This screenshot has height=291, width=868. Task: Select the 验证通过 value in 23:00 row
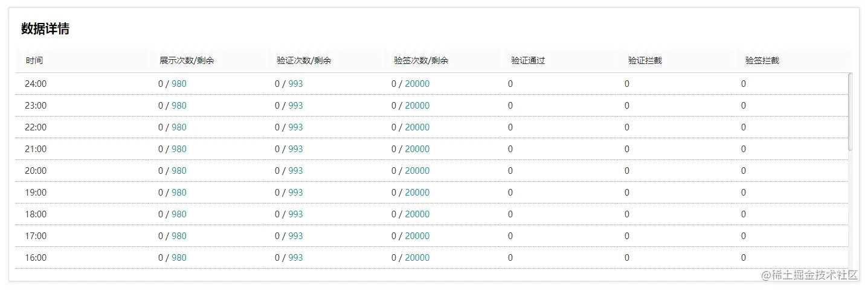coord(510,106)
